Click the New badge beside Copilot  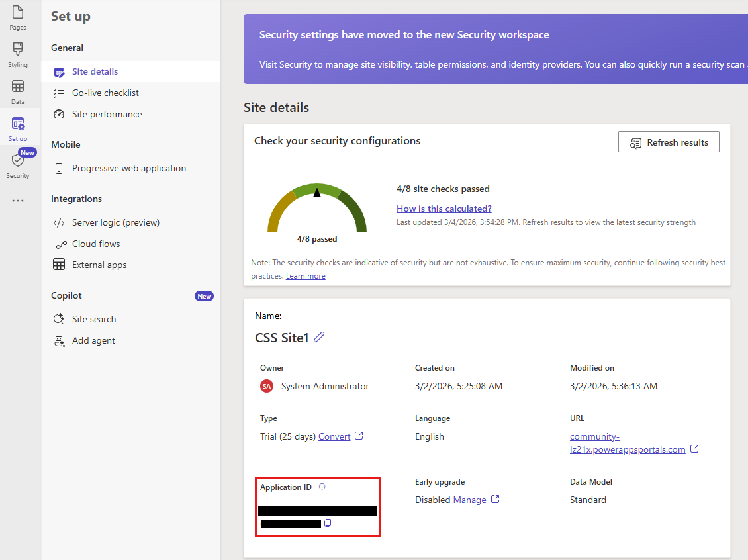[204, 297]
